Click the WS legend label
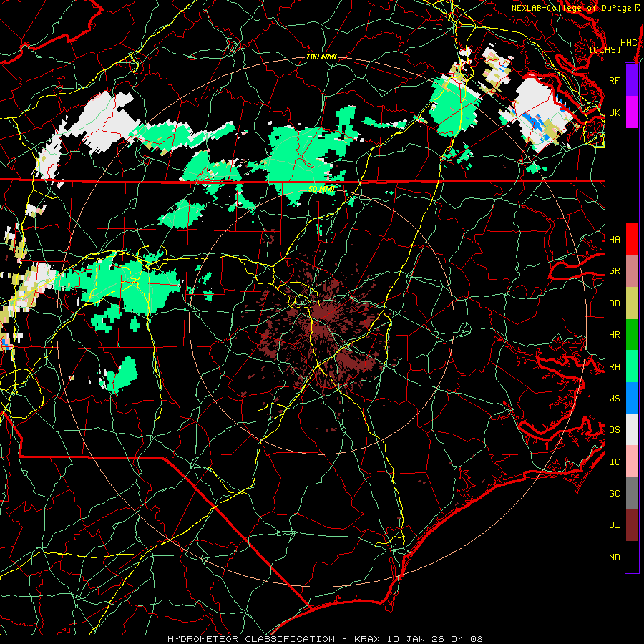 pyautogui.click(x=614, y=399)
